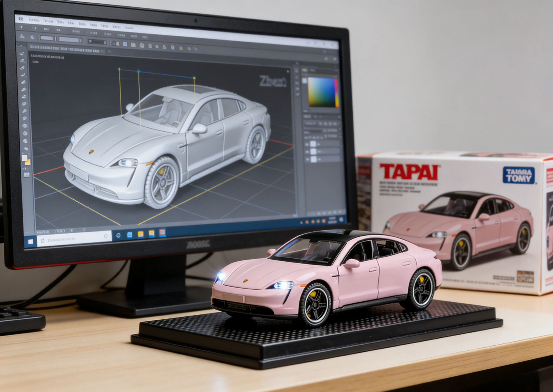
Task: Toggle visibility of the middle layer in the panel
Action: click(307, 152)
